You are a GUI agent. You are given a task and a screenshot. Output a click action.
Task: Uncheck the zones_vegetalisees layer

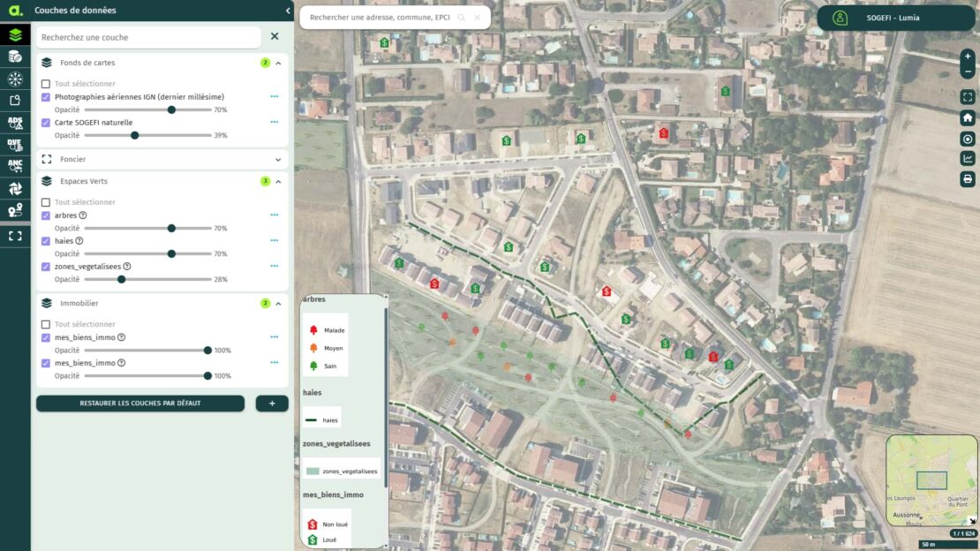46,267
